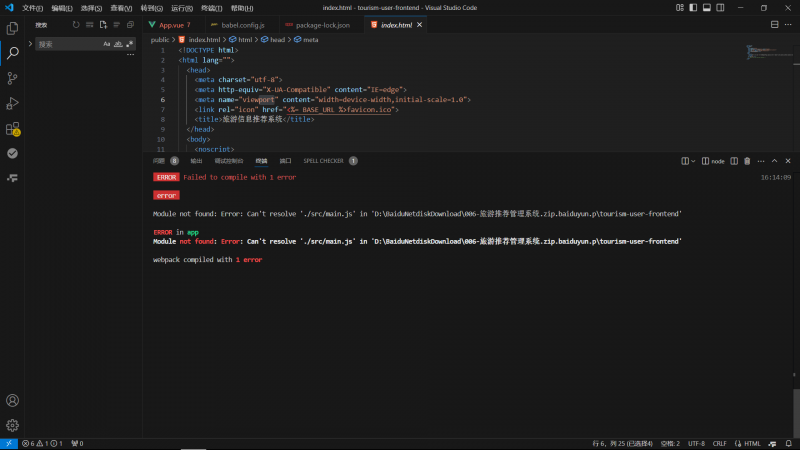Maximize panel size with up chevron
Viewport: 800px width, 450px height.
point(774,161)
